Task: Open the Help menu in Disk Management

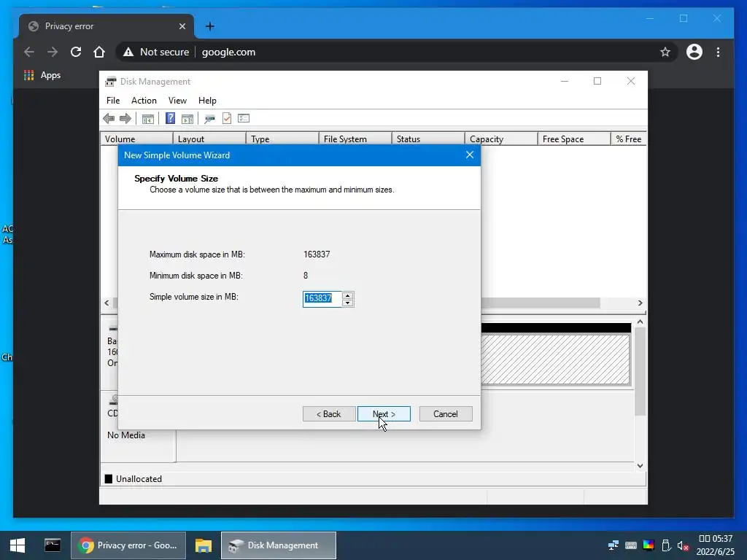Action: coord(207,101)
